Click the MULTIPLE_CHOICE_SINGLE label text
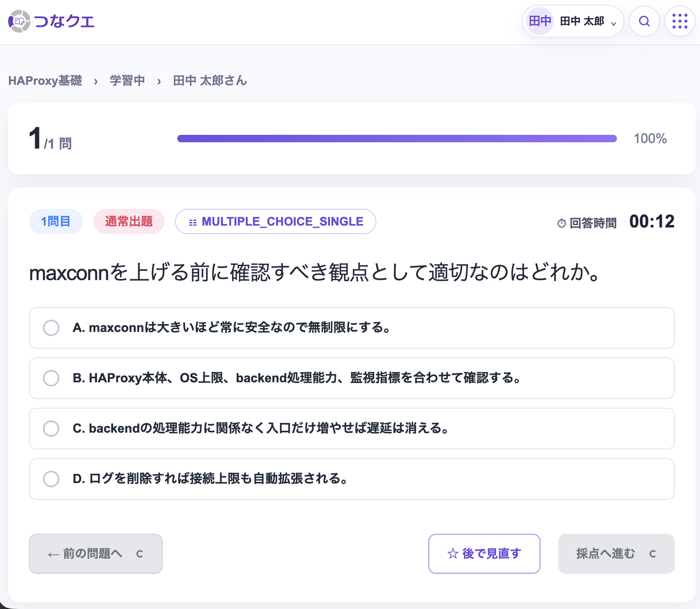Viewport: 700px width, 609px height. point(282,221)
